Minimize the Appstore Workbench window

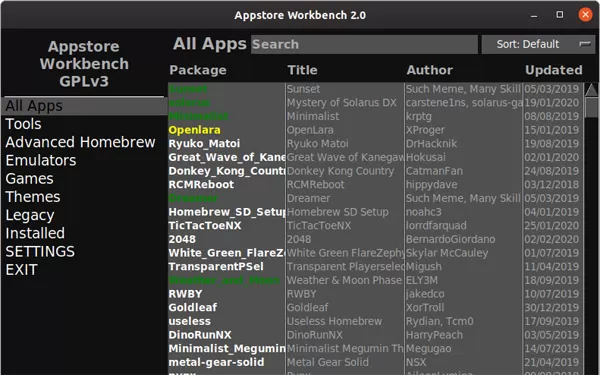point(534,15)
